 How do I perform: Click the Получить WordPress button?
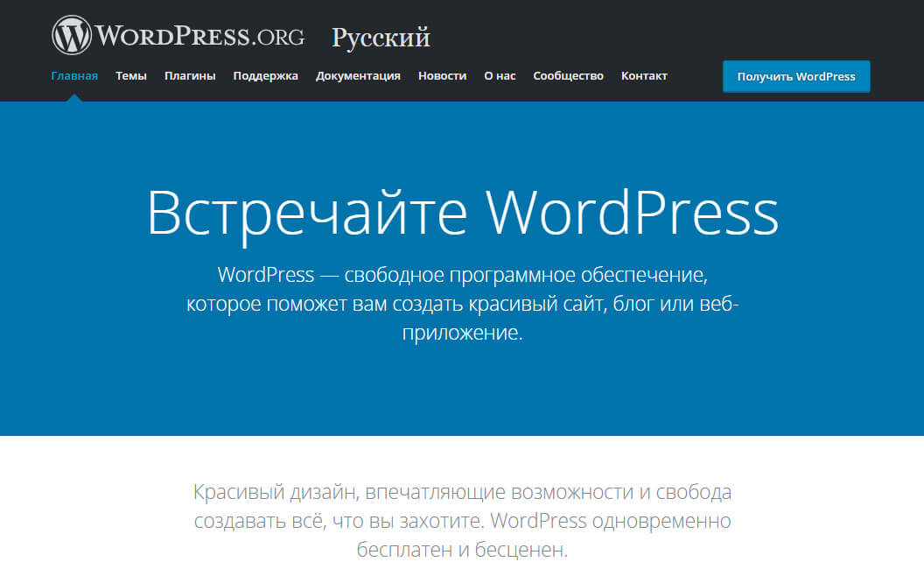(x=795, y=76)
